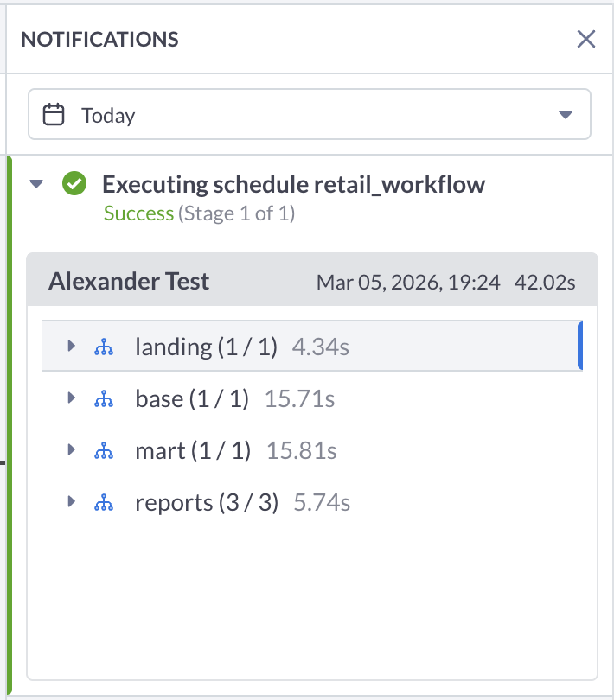Select the mart (1 / 1) row label

click(193, 451)
